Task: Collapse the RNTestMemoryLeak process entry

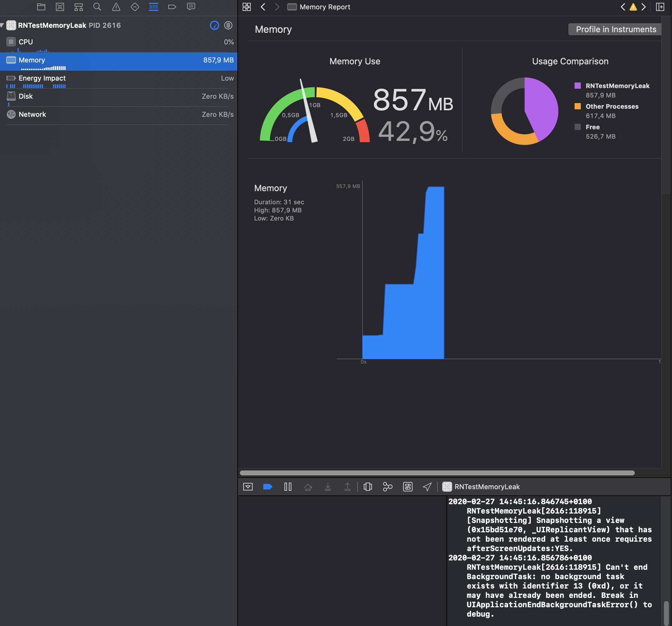Action: [2, 25]
